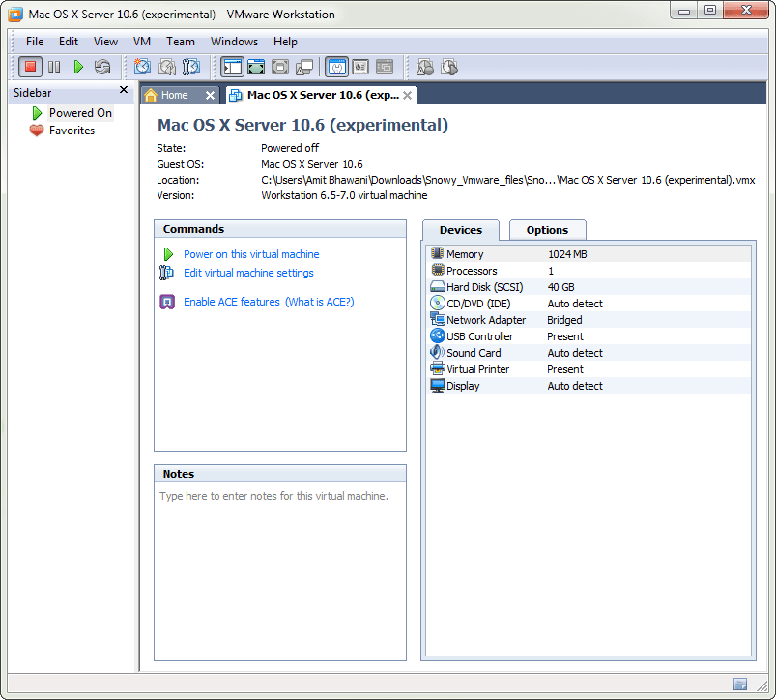Toggle the Appliance view toolbar icon
The width and height of the screenshot is (776, 700).
tap(360, 67)
